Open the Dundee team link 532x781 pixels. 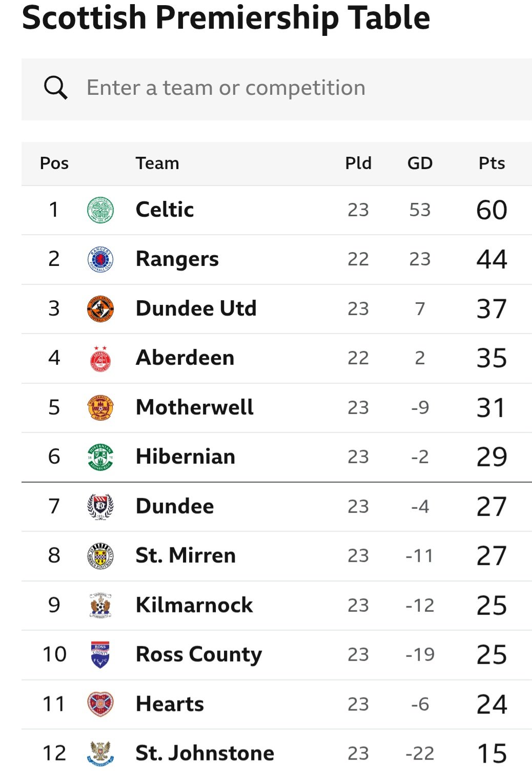tap(175, 506)
